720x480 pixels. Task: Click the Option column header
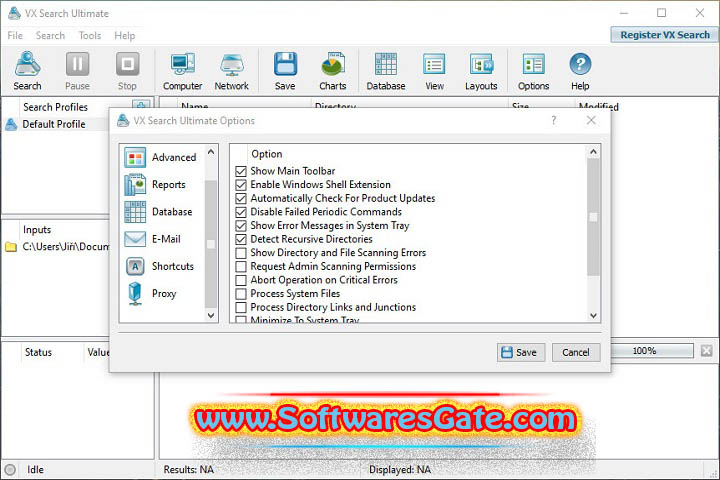[x=267, y=154]
